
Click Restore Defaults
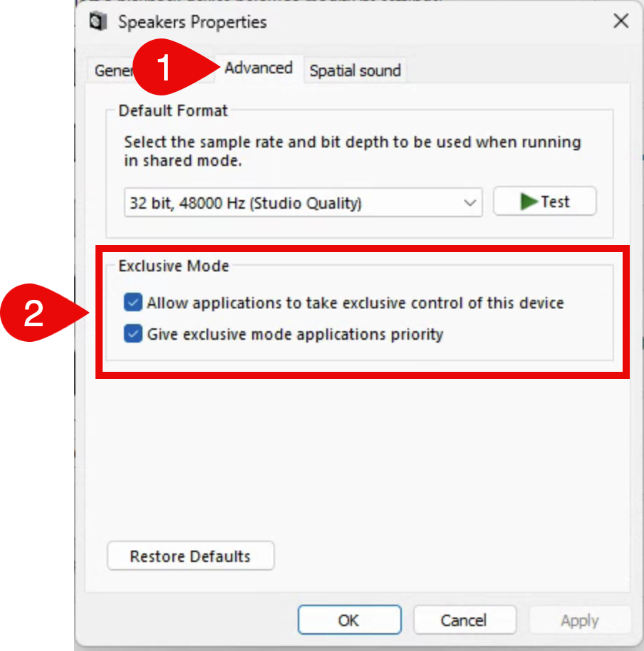tap(190, 556)
